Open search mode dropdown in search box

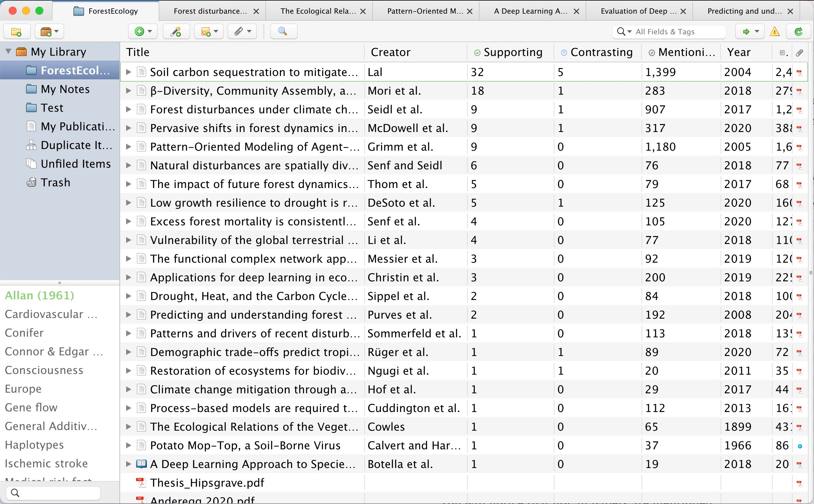tap(624, 32)
